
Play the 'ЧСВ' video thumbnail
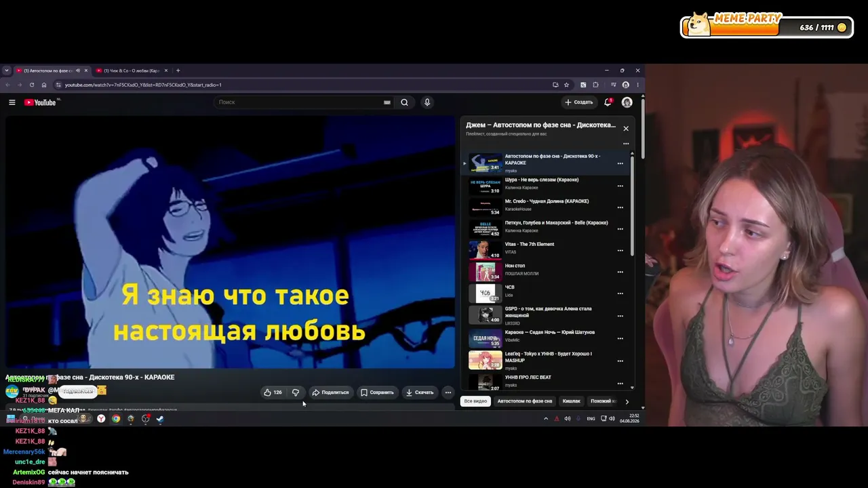coord(486,293)
